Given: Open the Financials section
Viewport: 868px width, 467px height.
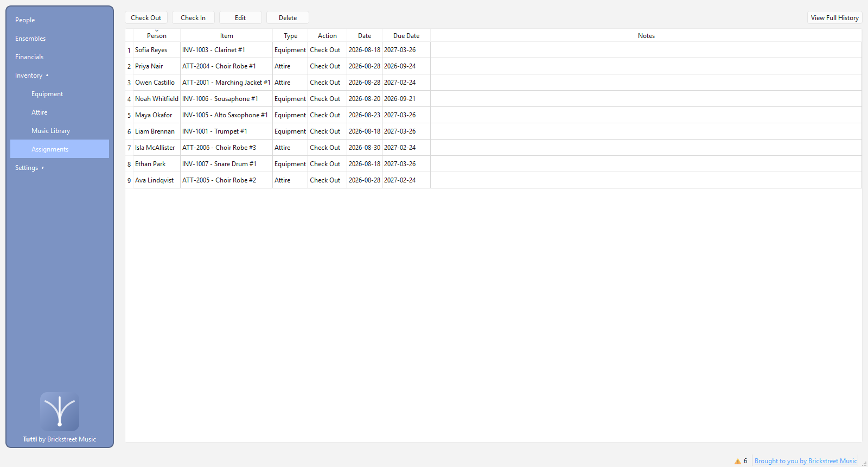Looking at the screenshot, I should pyautogui.click(x=60, y=57).
